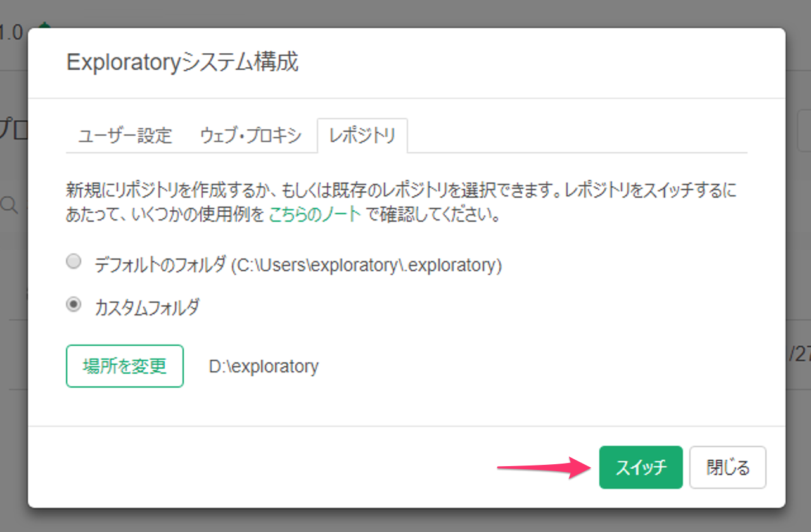Click the Exploratoryシステム構成 dialog title
The height and width of the screenshot is (532, 811).
click(182, 63)
